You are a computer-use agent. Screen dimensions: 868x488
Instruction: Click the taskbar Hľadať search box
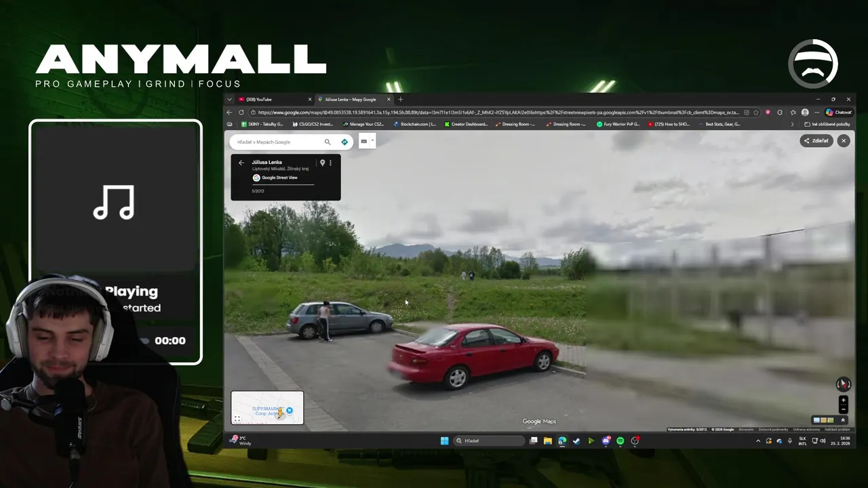click(489, 441)
